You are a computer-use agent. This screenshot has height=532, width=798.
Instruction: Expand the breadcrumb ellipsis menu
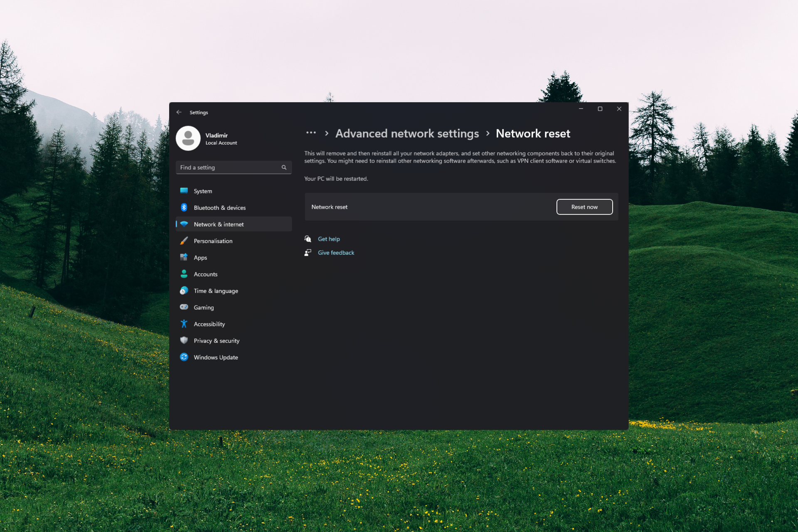[311, 133]
